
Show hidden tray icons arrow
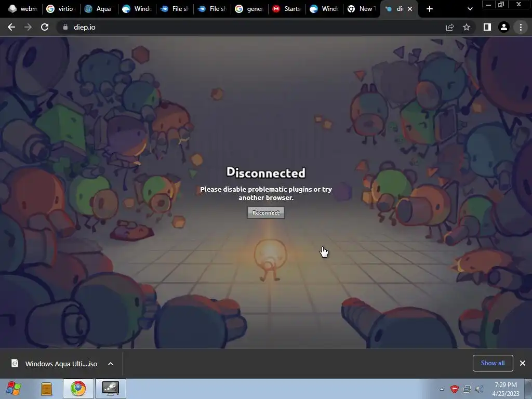442,389
